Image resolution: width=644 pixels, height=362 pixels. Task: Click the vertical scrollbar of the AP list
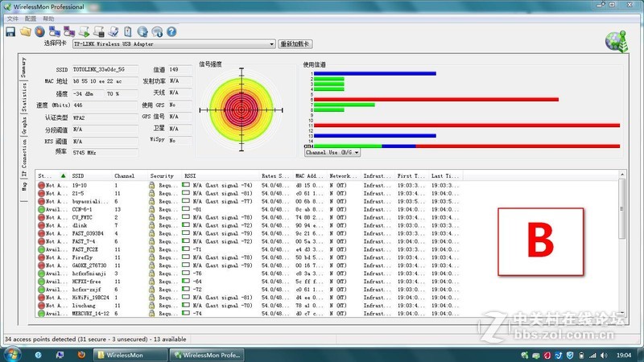tap(621, 244)
